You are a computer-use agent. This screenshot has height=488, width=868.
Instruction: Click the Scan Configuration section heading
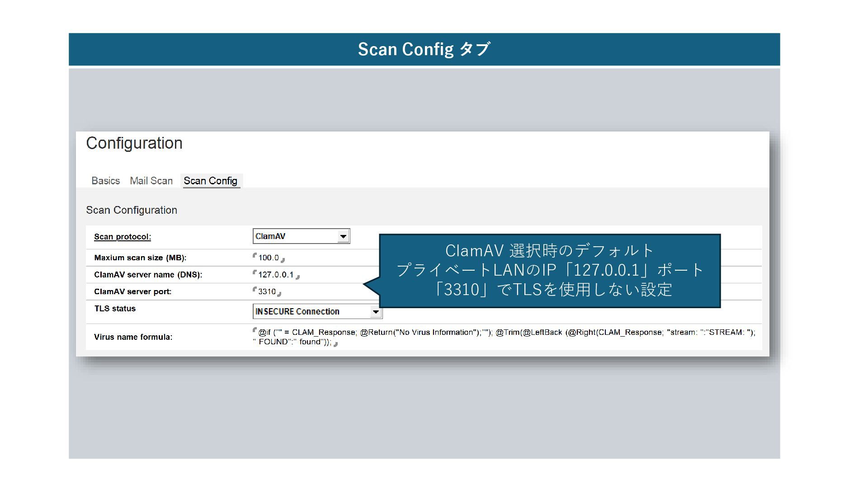click(x=132, y=210)
